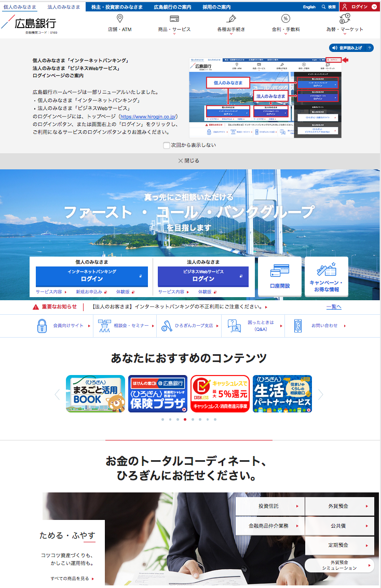The image size is (381, 588).
Task: Click the 公共債 button
Action: tap(339, 526)
